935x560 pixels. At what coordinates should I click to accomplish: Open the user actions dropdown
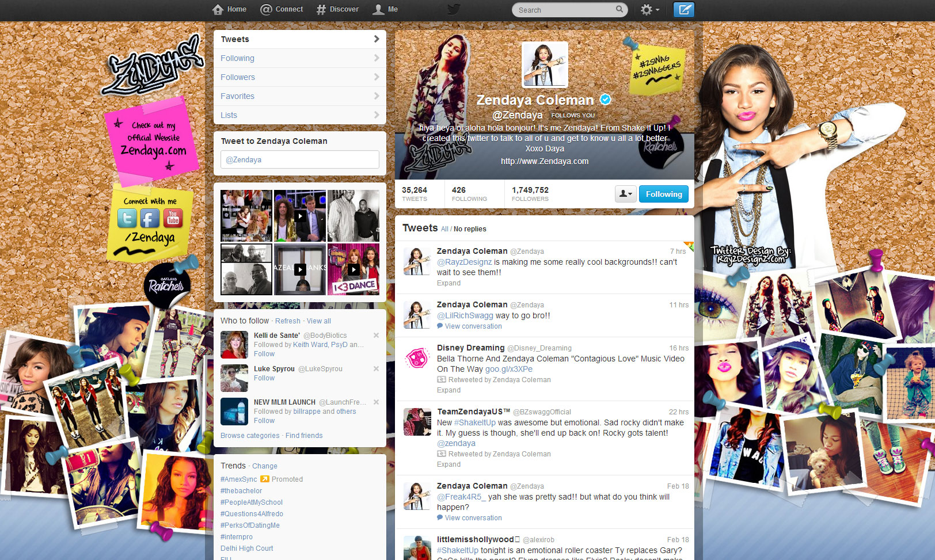click(625, 194)
